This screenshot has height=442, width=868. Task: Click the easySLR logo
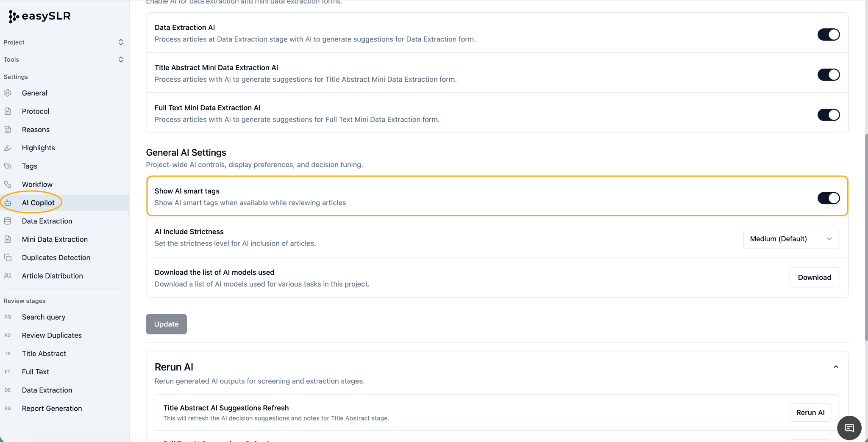[39, 16]
